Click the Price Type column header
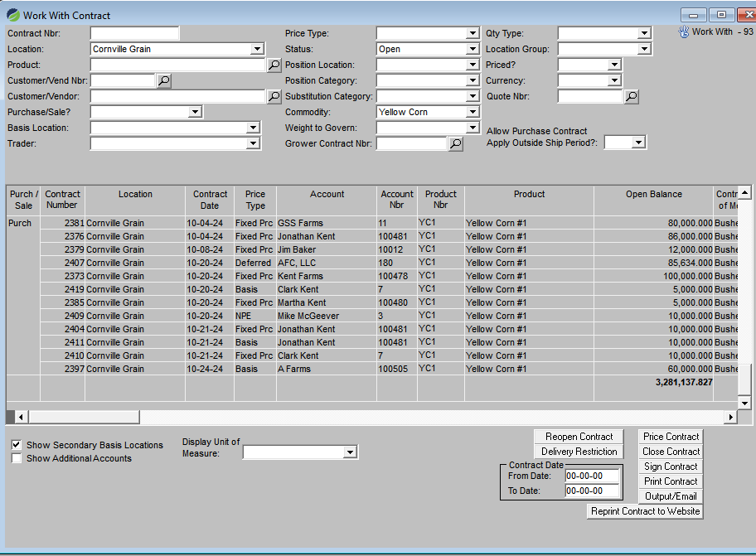This screenshot has height=556, width=756. [255, 200]
